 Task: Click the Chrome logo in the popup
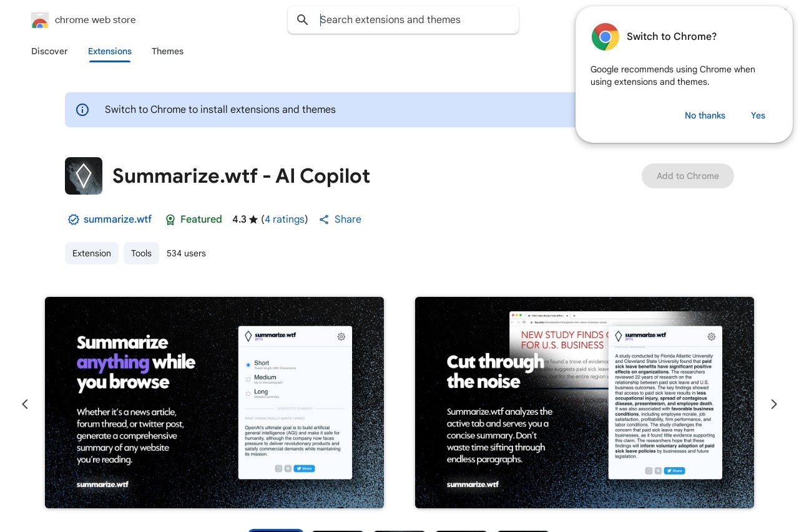(605, 37)
